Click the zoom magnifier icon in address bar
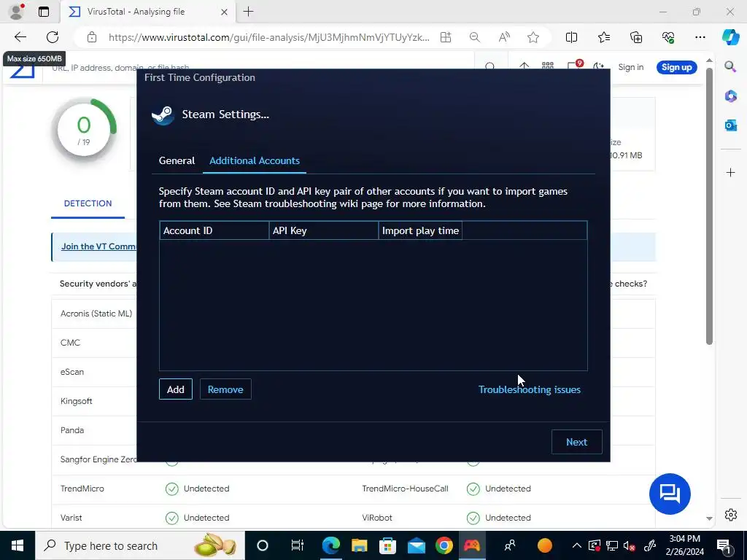Screen dimensions: 747x560 coord(474,37)
